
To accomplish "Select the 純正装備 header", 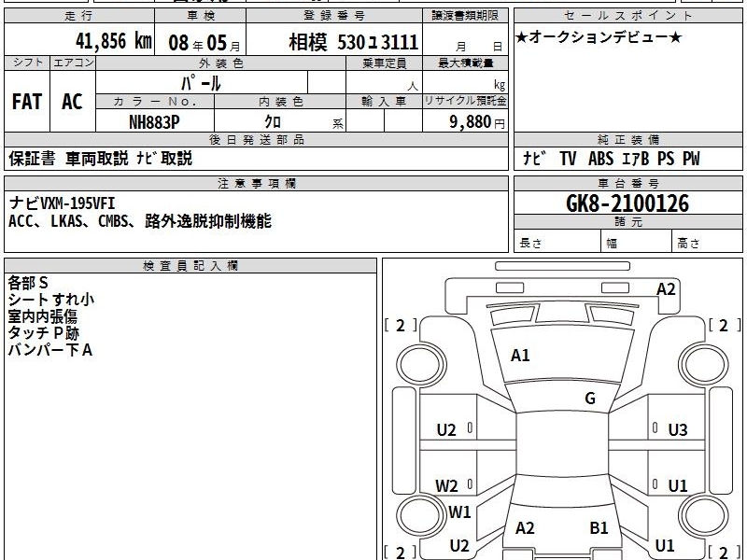I will click(627, 139).
